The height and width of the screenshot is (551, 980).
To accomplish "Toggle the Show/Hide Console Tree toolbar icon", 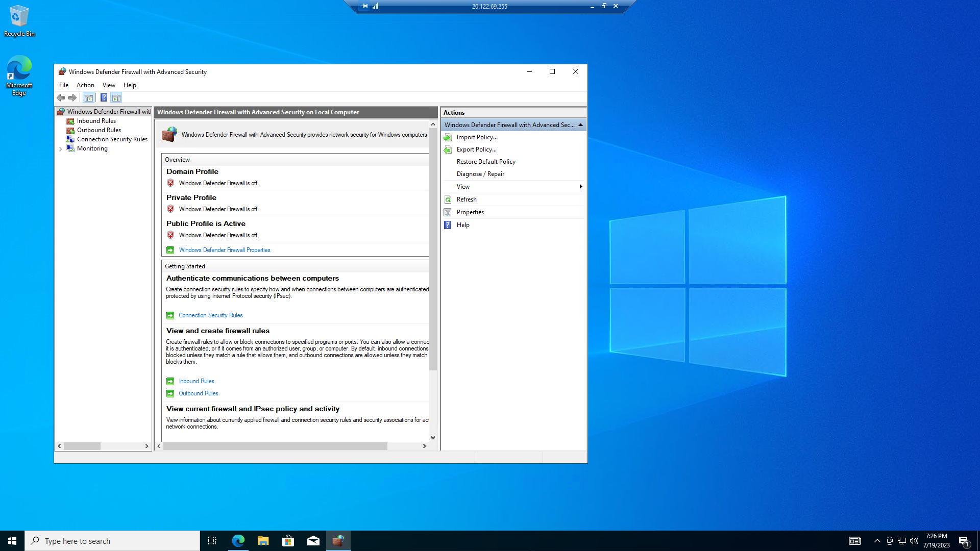I will click(x=89, y=97).
